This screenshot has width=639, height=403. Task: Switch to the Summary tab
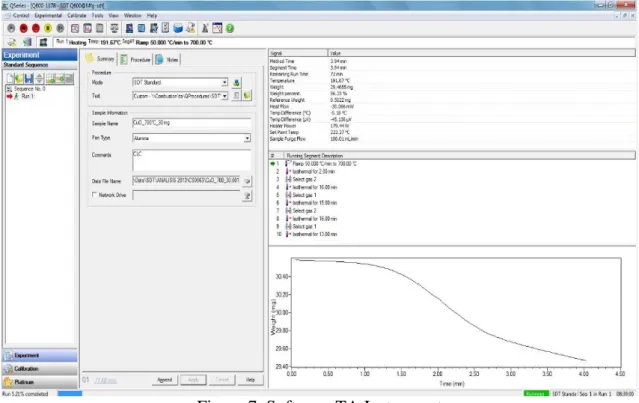(101, 59)
